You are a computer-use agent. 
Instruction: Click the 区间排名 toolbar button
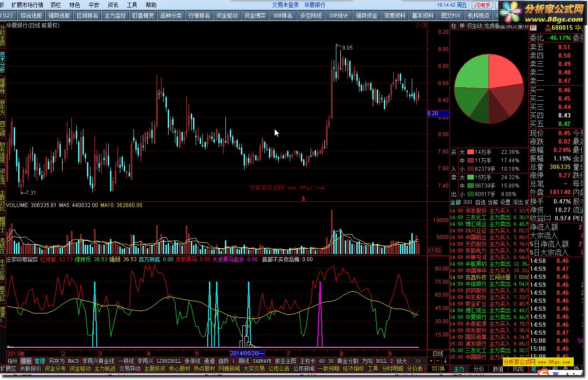pyautogui.click(x=87, y=16)
